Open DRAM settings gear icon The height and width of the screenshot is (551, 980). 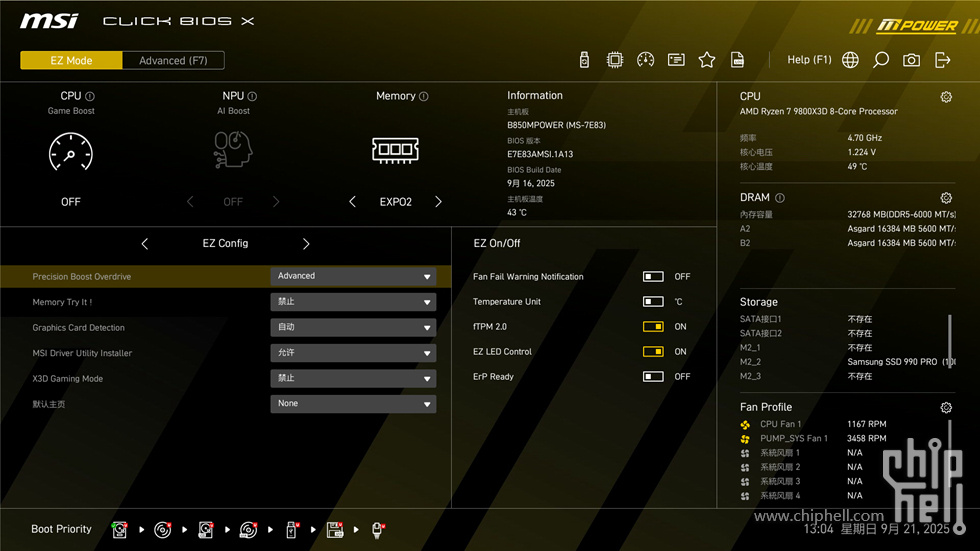click(x=946, y=198)
